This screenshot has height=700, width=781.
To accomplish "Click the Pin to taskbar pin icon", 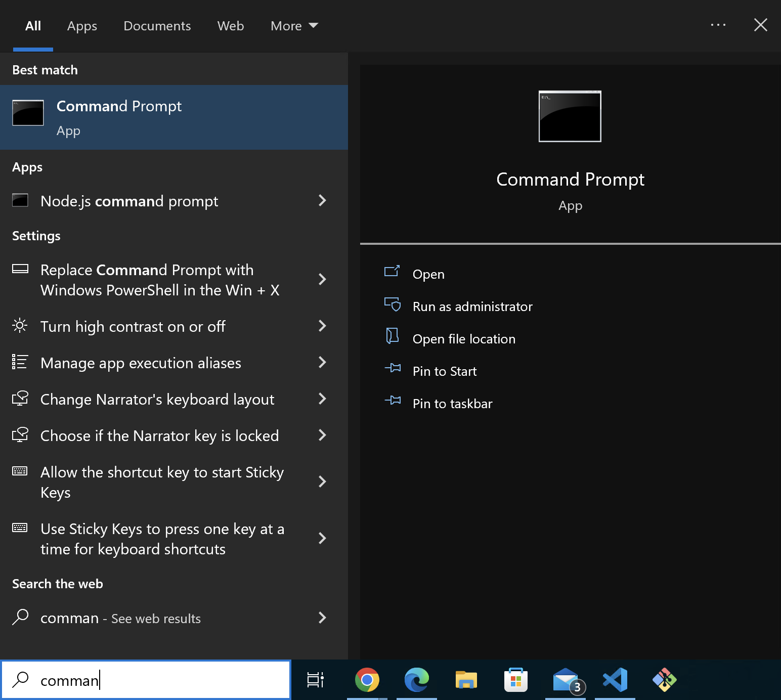I will [393, 402].
